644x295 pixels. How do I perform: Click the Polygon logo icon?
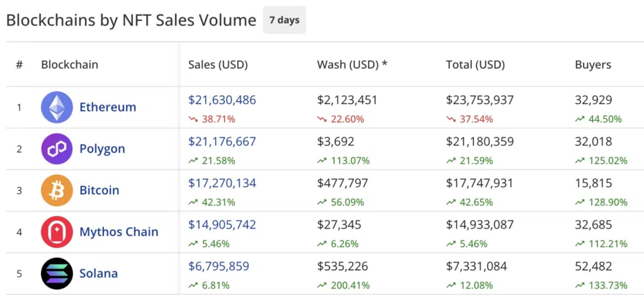(57, 149)
